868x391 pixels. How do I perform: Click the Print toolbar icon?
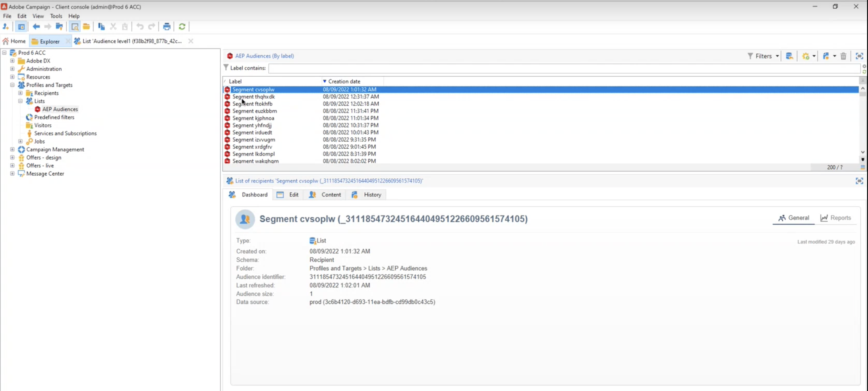click(x=166, y=27)
